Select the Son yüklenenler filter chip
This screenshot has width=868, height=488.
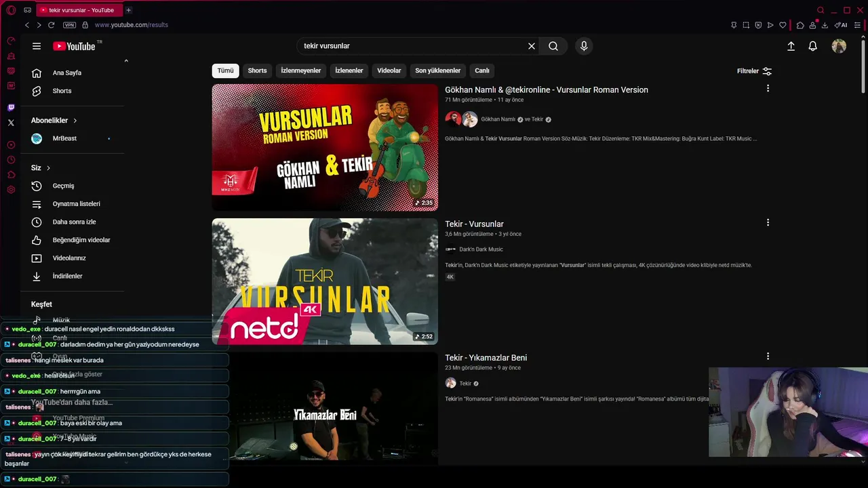(438, 70)
